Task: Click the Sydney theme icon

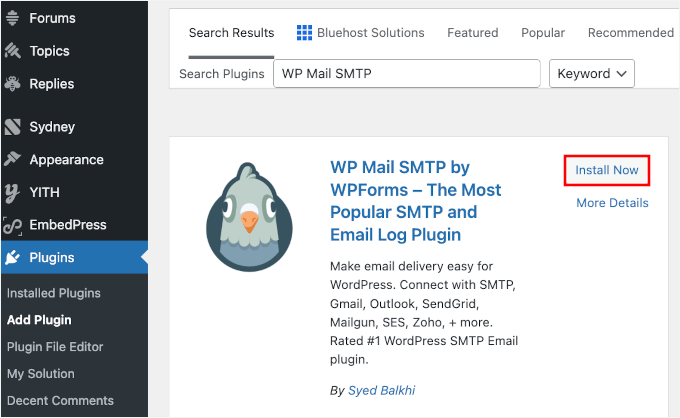Action: [x=13, y=127]
